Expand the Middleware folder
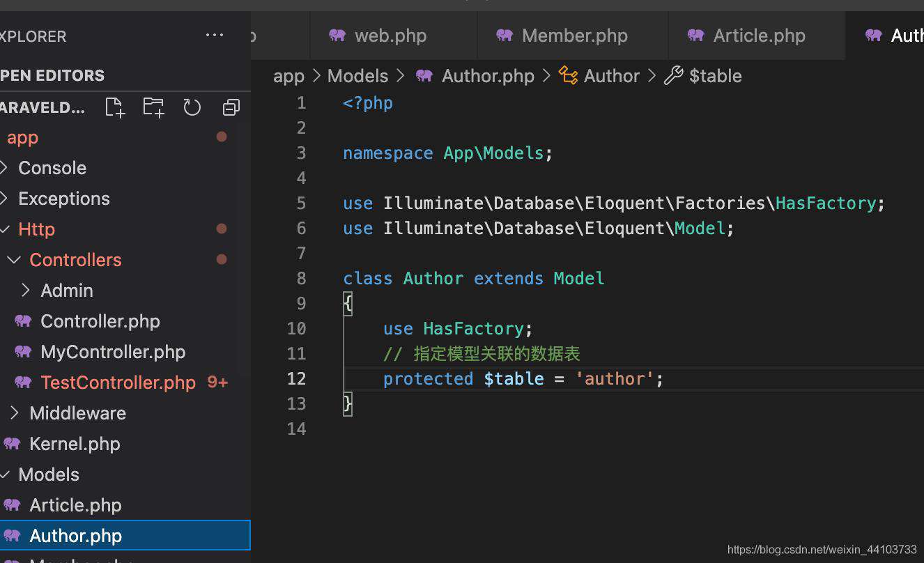 click(x=14, y=413)
